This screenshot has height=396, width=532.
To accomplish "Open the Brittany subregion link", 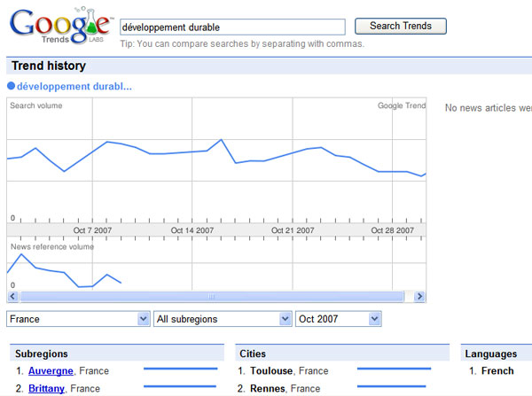I will coord(46,388).
